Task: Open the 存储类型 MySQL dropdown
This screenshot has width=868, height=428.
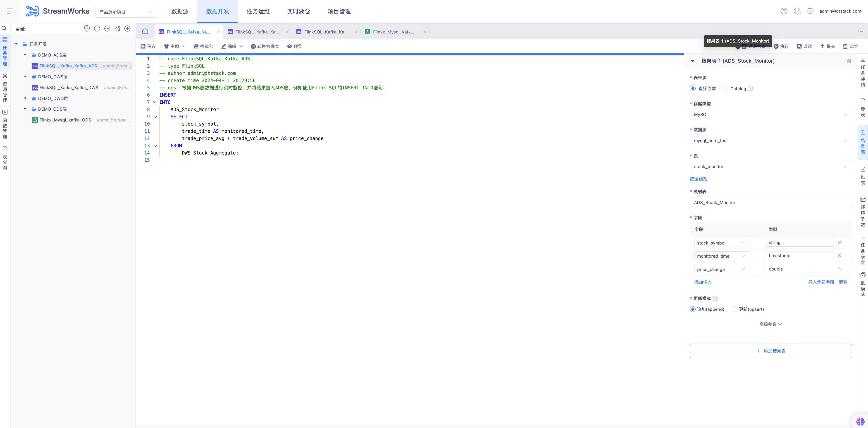Action: coord(771,114)
